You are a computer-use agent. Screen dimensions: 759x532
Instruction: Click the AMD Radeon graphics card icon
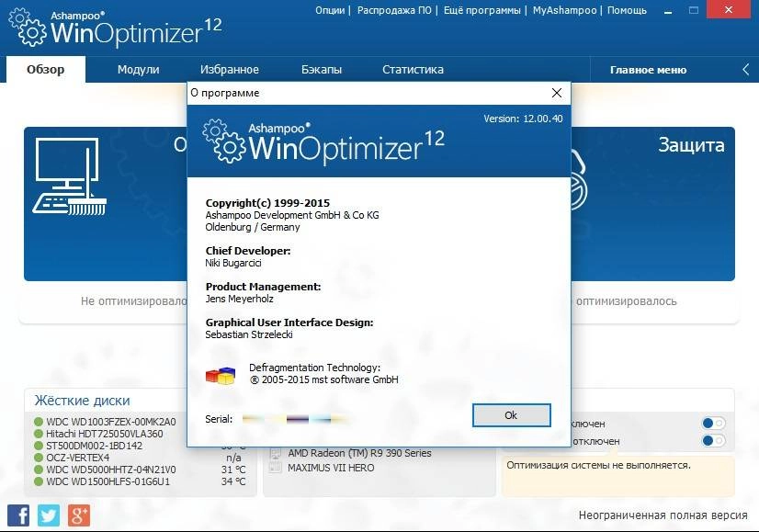pos(275,453)
